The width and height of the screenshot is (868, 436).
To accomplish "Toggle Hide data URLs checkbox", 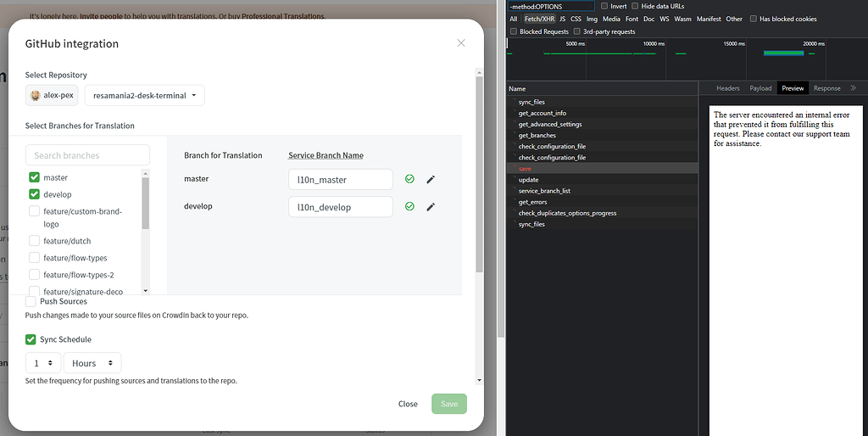I will pos(635,6).
